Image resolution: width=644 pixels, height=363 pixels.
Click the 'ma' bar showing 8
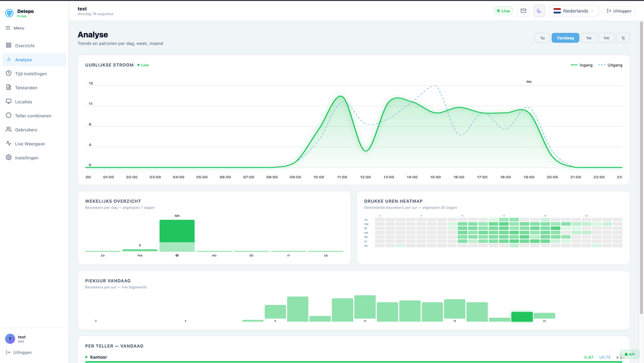tap(140, 250)
